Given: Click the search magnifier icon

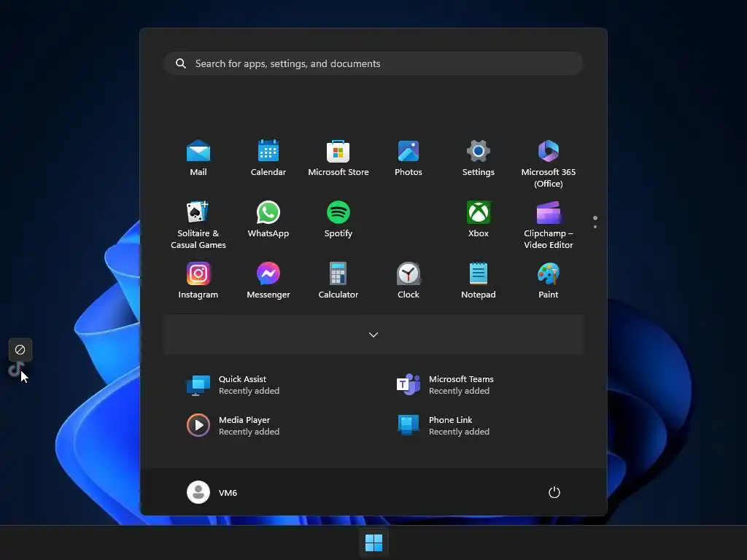Looking at the screenshot, I should (x=181, y=63).
